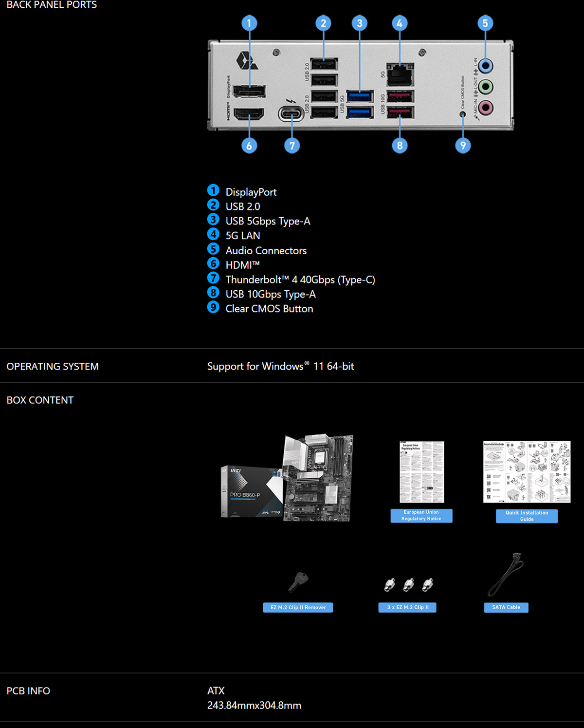Screen dimensions: 584x728
Task: Click the DisplayPort connector on the back panel
Action: (x=249, y=92)
